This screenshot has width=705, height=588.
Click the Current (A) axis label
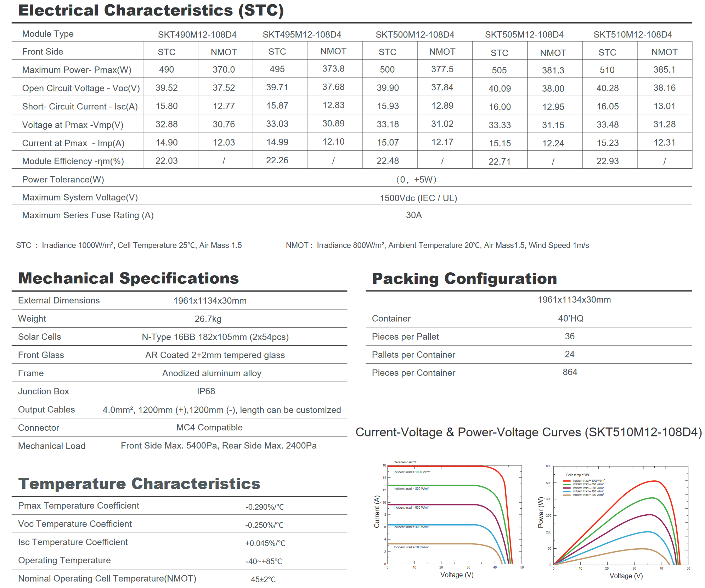[377, 512]
